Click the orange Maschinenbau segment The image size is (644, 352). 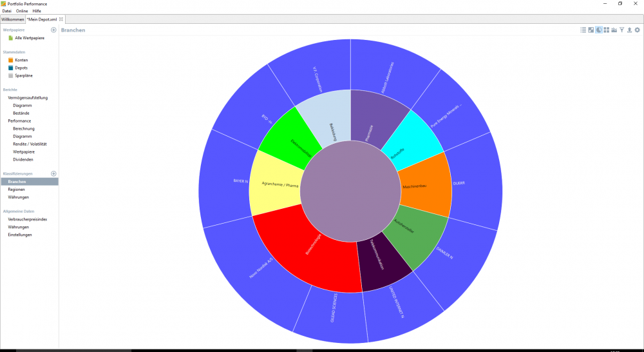tap(426, 185)
